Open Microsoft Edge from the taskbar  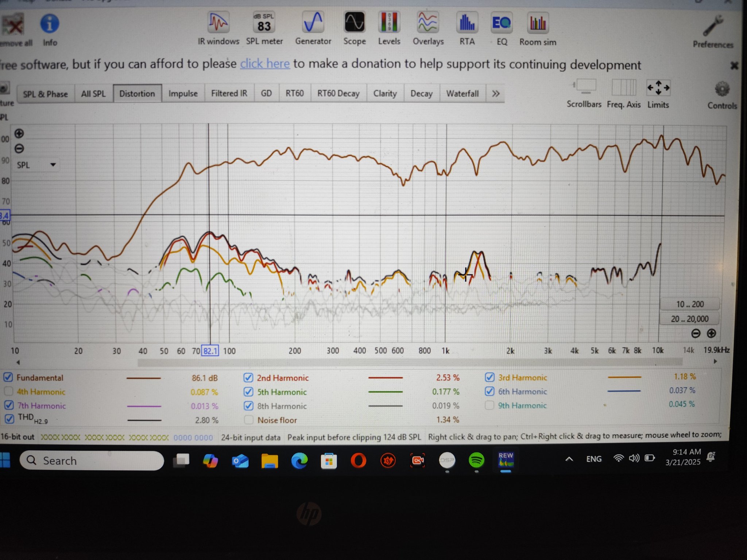pyautogui.click(x=299, y=461)
